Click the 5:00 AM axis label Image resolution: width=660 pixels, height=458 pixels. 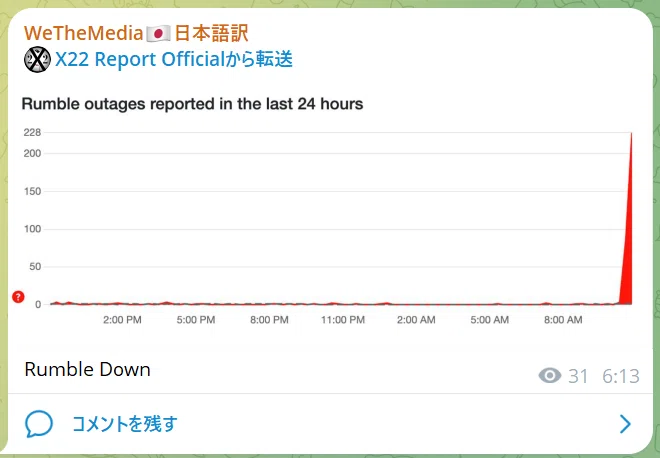(490, 320)
